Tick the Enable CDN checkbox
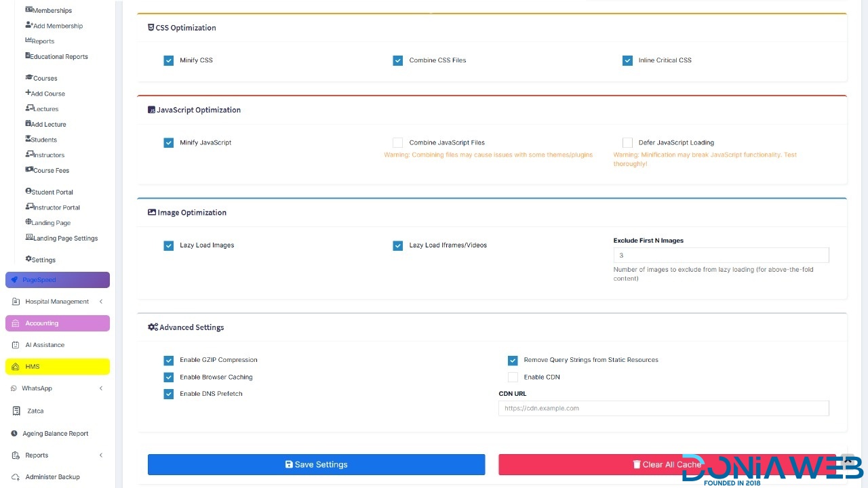868x488 pixels. pyautogui.click(x=513, y=377)
